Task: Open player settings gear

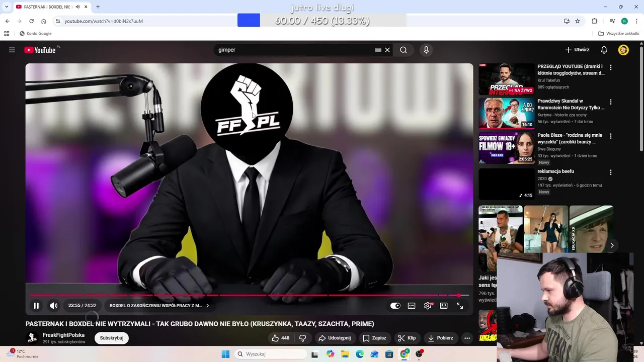Action: 428,305
